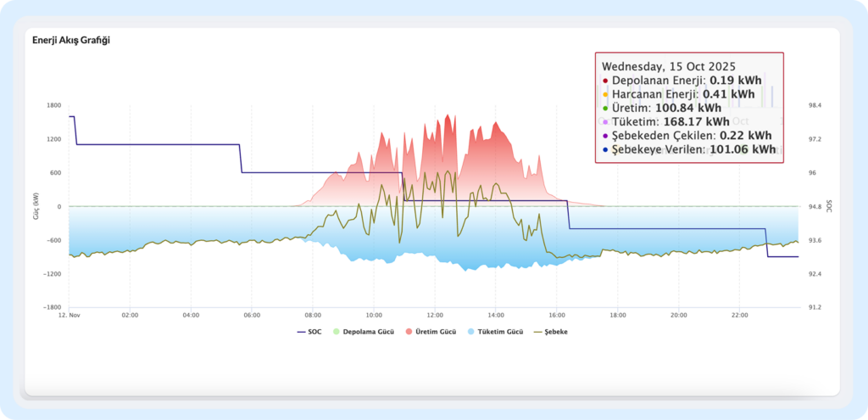
Task: Toggle the SOC series in legend
Action: (314, 331)
